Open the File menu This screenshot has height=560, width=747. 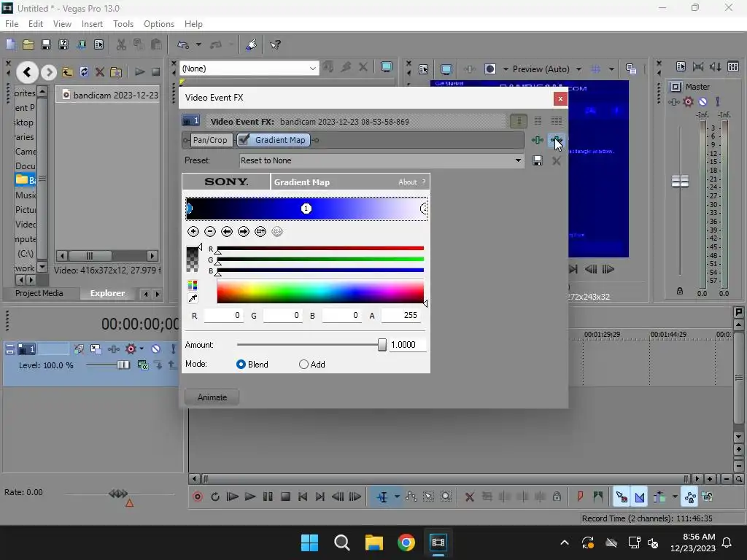click(12, 24)
